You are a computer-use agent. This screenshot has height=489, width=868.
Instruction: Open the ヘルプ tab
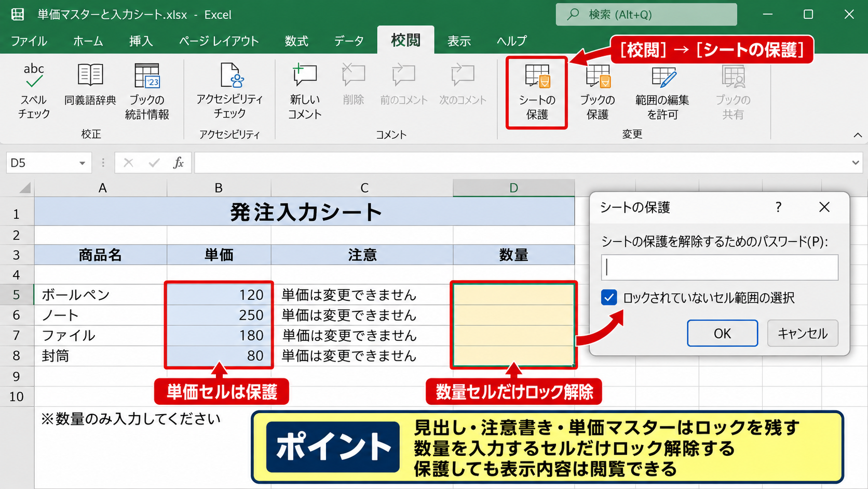coord(511,41)
